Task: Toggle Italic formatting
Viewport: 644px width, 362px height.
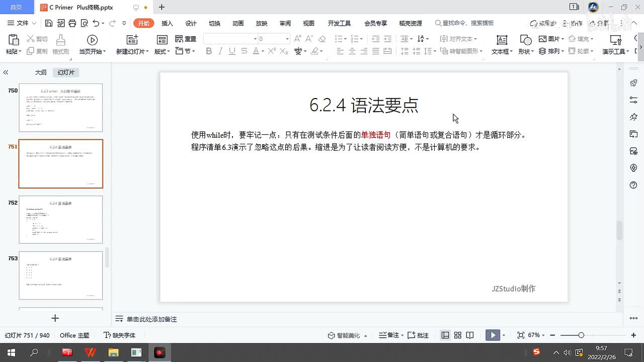Action: click(x=220, y=51)
